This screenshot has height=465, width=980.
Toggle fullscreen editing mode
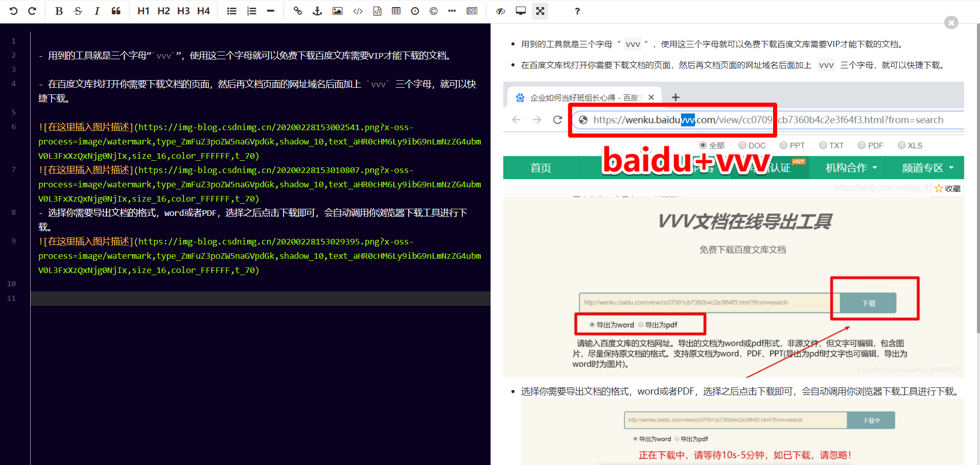pyautogui.click(x=540, y=11)
